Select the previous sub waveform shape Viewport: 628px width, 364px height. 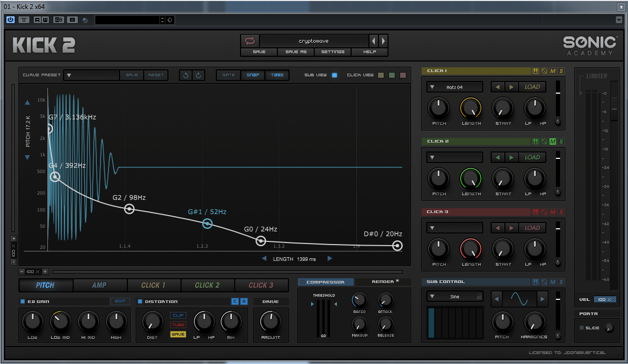496,299
